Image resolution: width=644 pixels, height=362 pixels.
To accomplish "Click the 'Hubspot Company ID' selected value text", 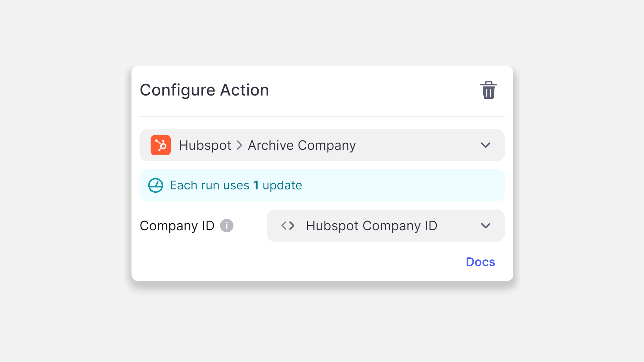I will pos(371,226).
